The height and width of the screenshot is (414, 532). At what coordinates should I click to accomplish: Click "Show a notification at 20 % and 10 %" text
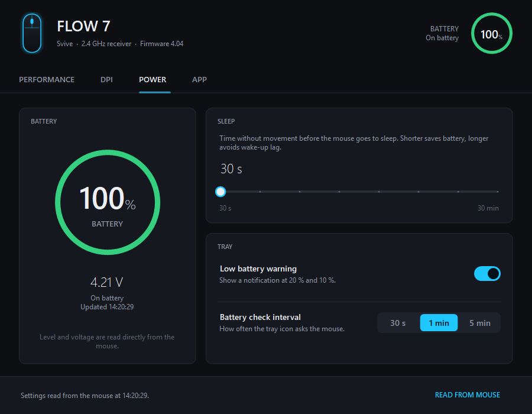tap(278, 280)
